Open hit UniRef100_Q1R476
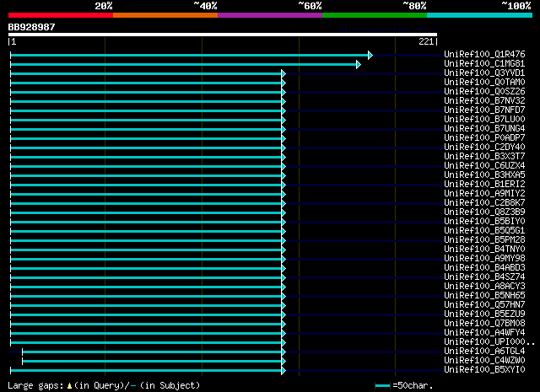The height and width of the screenshot is (392, 540). (x=484, y=54)
